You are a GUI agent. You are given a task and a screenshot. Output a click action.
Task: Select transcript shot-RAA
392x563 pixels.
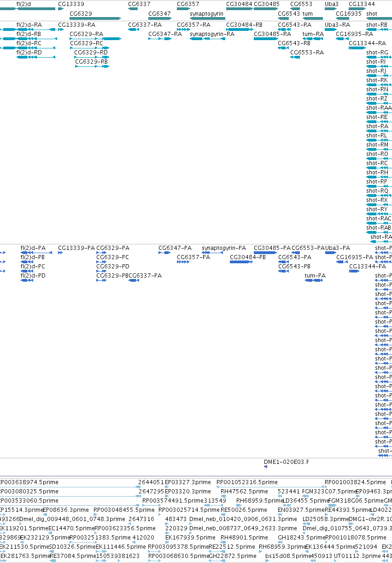click(x=379, y=108)
